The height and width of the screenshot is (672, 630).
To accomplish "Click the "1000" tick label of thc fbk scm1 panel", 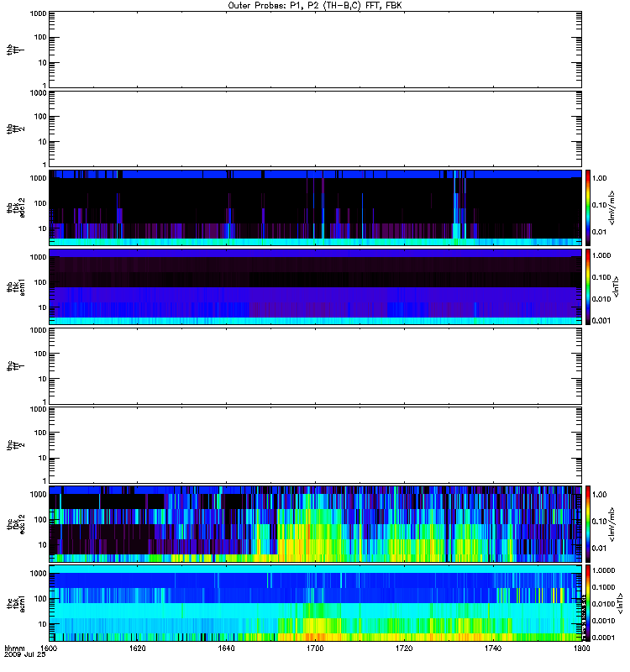I will tap(39, 574).
